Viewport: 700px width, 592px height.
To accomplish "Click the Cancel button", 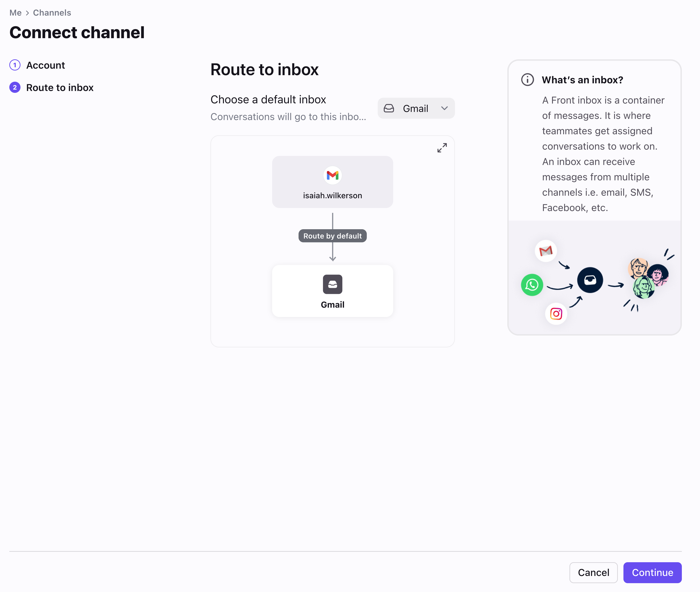I will [x=593, y=572].
